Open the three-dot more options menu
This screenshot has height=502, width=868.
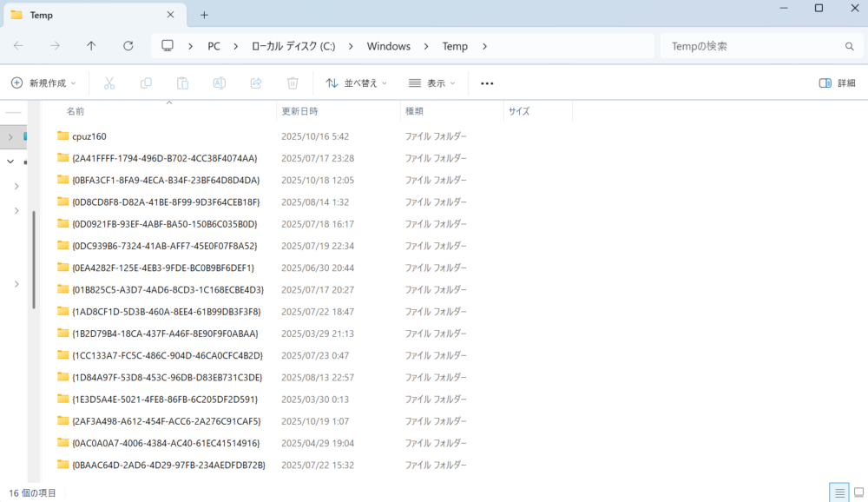click(487, 83)
